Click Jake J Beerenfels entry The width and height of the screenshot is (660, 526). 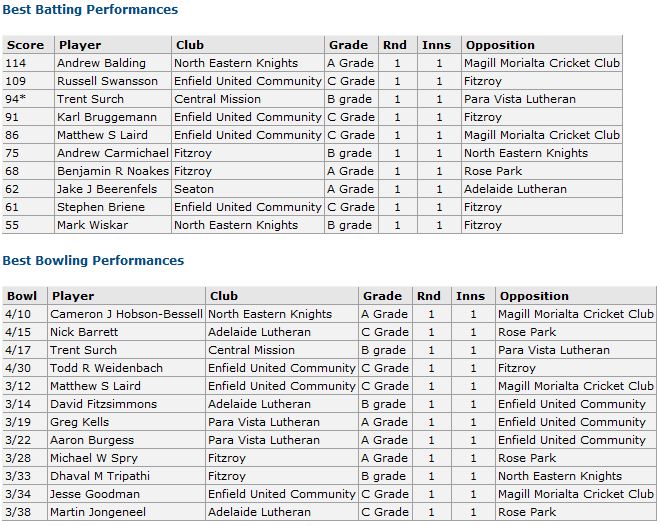tap(107, 189)
